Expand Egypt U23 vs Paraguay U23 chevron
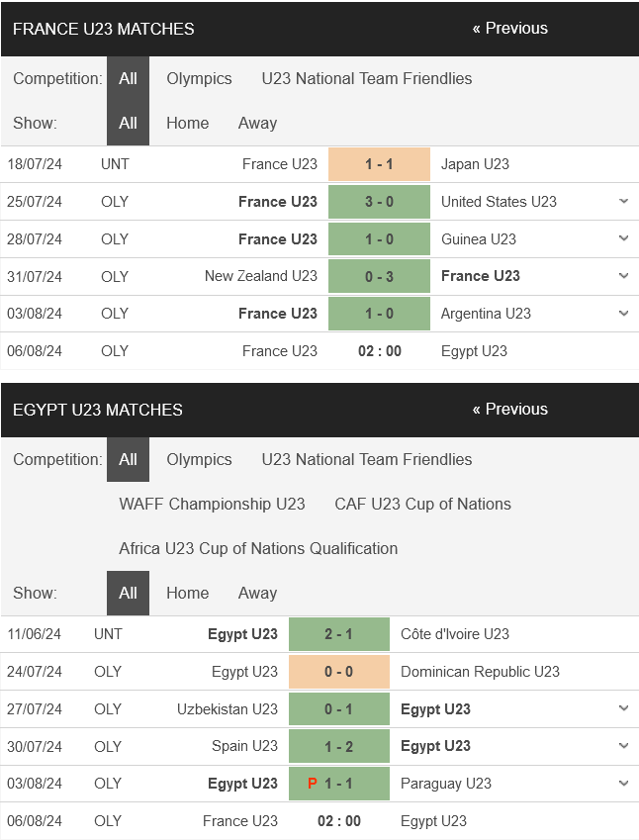639x840 pixels. point(623,784)
